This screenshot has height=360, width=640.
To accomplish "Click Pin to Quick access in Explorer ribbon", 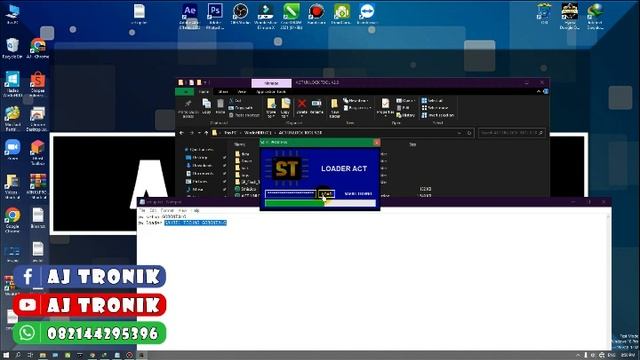I will pos(188,108).
